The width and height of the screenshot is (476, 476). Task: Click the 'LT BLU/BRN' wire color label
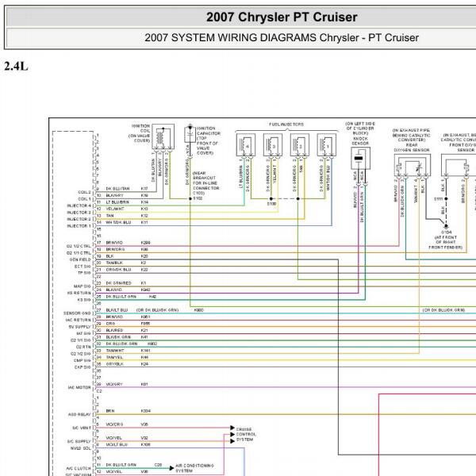(117, 202)
